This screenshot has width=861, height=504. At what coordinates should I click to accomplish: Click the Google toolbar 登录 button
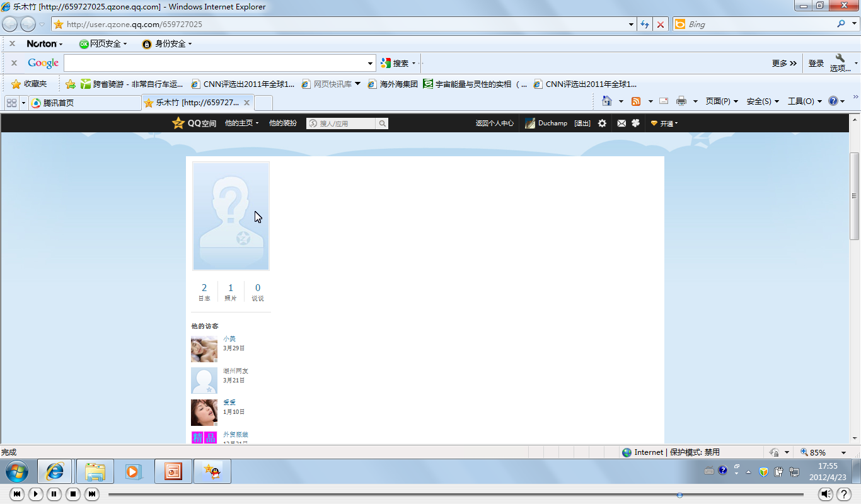coord(816,63)
